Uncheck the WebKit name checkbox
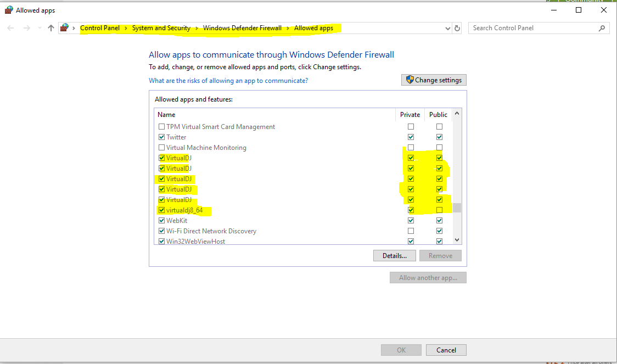Image resolution: width=617 pixels, height=364 pixels. (162, 221)
